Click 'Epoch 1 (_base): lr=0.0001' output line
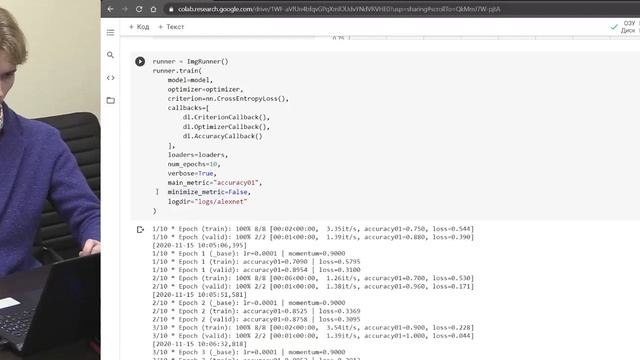This screenshot has width=640, height=360. click(x=249, y=253)
